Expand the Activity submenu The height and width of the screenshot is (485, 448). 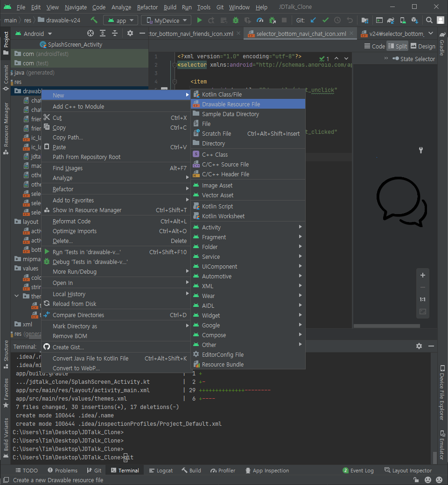(248, 228)
